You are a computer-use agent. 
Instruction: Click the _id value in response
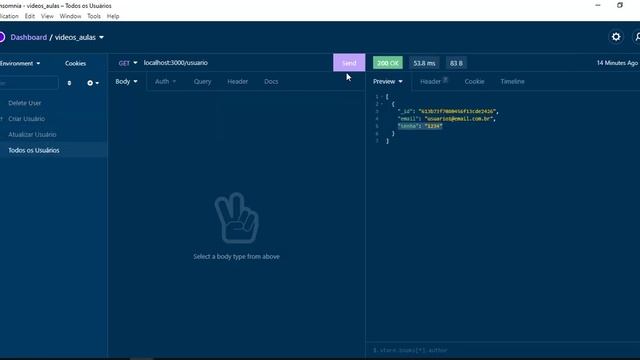458,111
